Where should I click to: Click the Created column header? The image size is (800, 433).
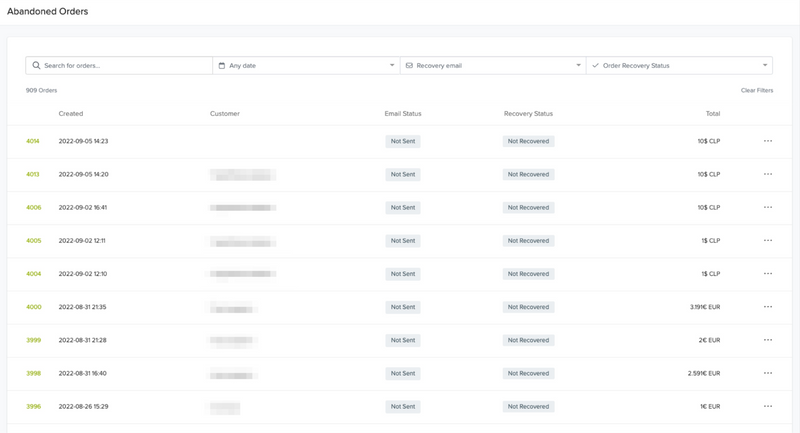pyautogui.click(x=71, y=114)
